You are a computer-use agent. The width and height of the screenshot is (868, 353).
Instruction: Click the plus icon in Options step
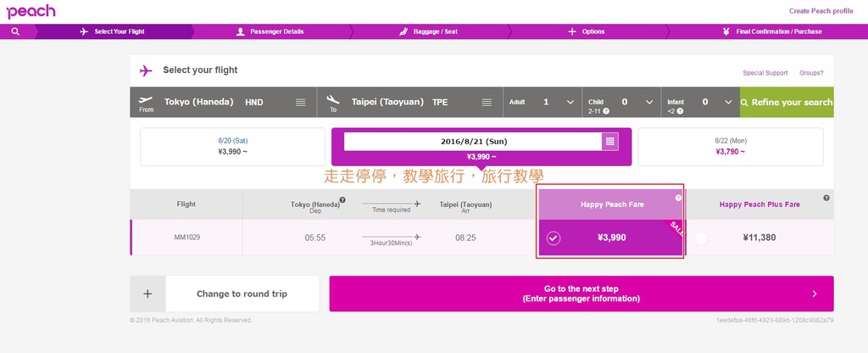[x=572, y=31]
